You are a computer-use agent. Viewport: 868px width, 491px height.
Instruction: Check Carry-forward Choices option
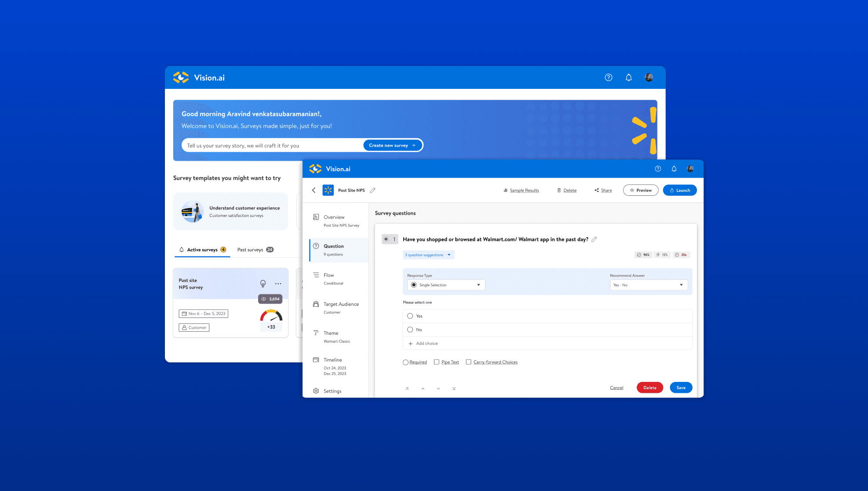pos(469,362)
